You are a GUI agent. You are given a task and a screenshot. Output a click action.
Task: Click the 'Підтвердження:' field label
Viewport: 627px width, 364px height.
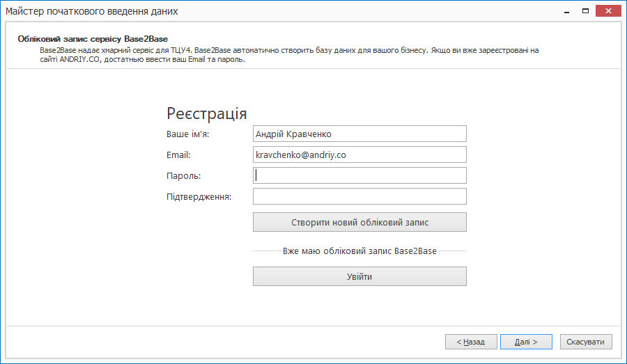(199, 197)
